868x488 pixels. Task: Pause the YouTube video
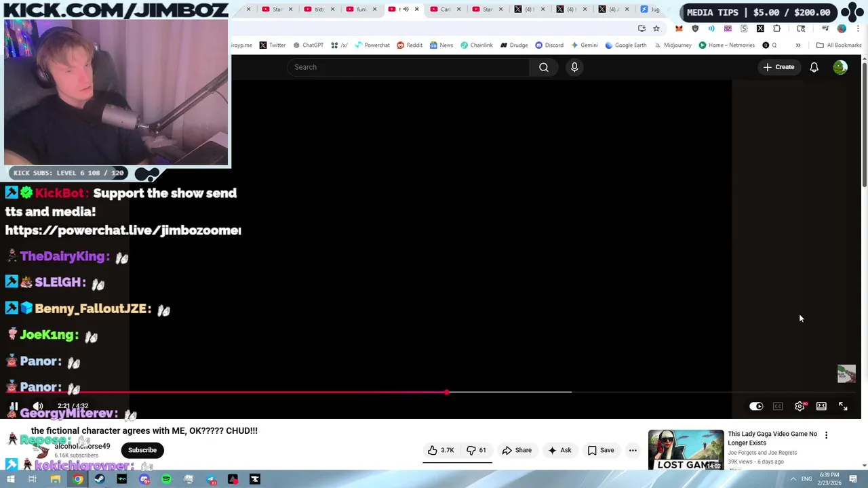[x=14, y=406]
